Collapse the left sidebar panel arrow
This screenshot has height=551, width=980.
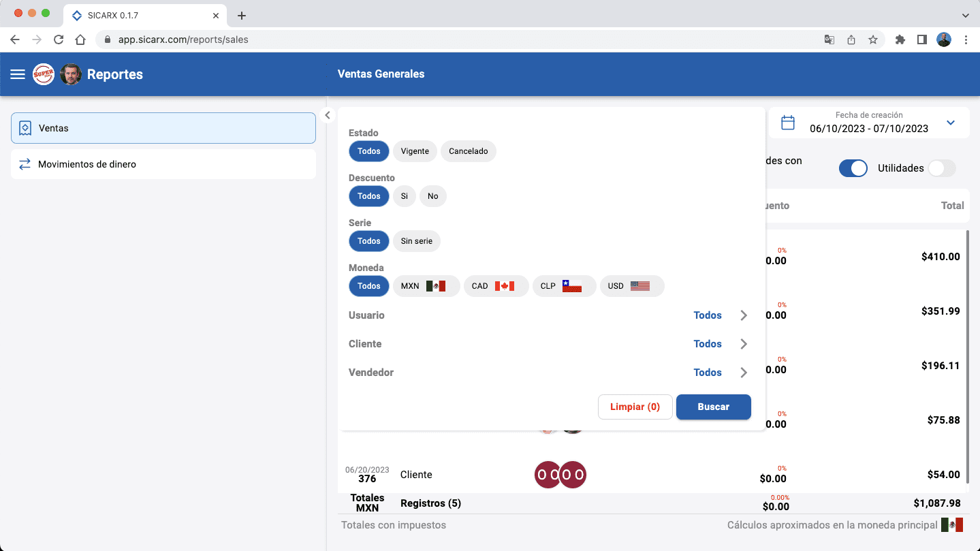327,115
